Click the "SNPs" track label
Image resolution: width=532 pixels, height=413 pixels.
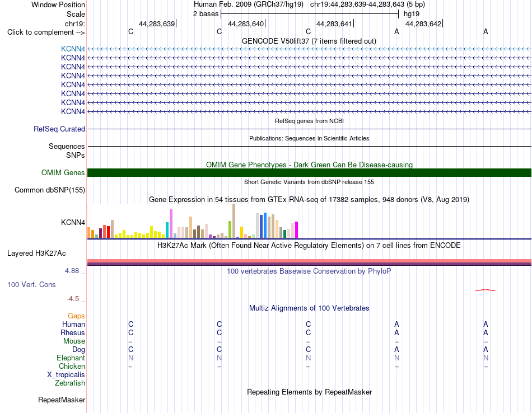click(x=76, y=156)
